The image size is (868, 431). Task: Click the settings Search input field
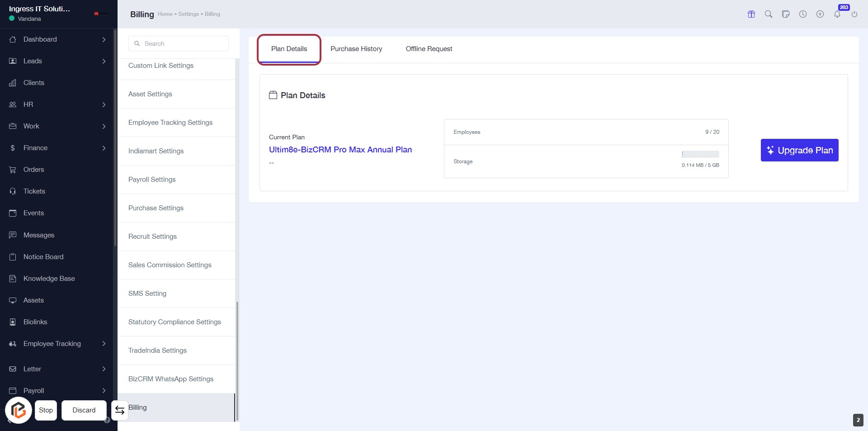click(x=179, y=43)
